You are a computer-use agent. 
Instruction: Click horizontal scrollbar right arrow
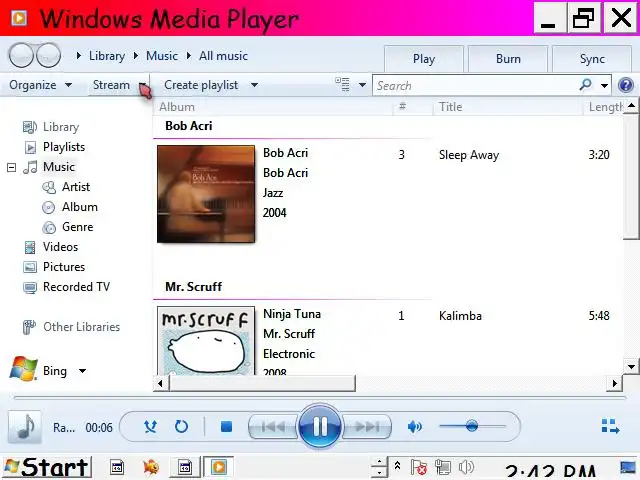(615, 383)
